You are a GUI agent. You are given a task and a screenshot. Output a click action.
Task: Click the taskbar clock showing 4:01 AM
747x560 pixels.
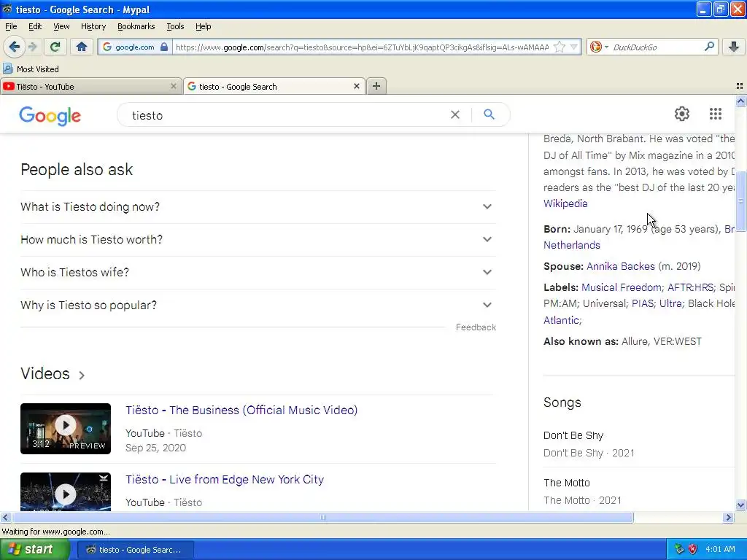(720, 550)
